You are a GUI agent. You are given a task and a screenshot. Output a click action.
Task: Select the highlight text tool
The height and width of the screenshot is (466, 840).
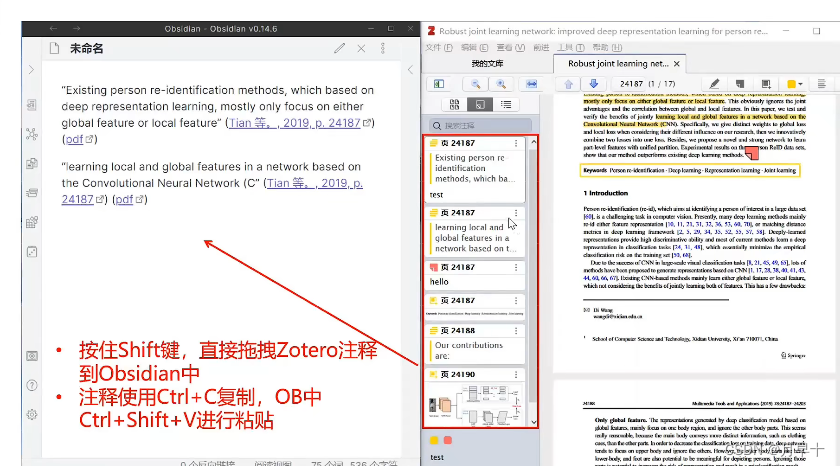pos(714,84)
